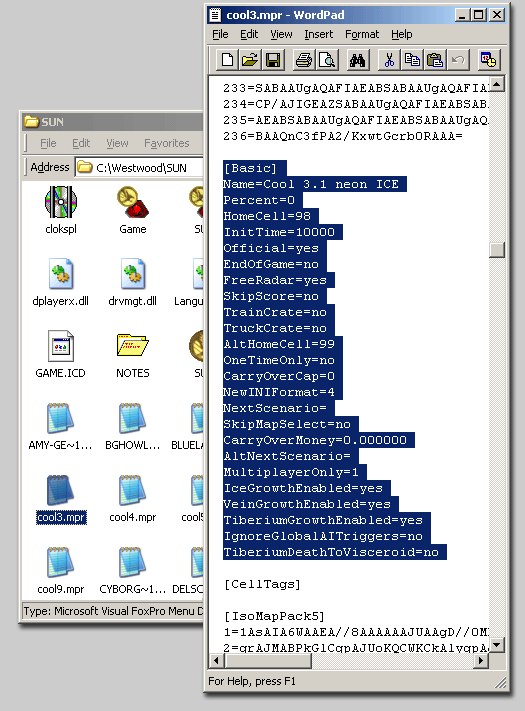Viewport: 525px width, 711px height.
Task: Open the Format menu in WordPad
Action: (x=362, y=34)
